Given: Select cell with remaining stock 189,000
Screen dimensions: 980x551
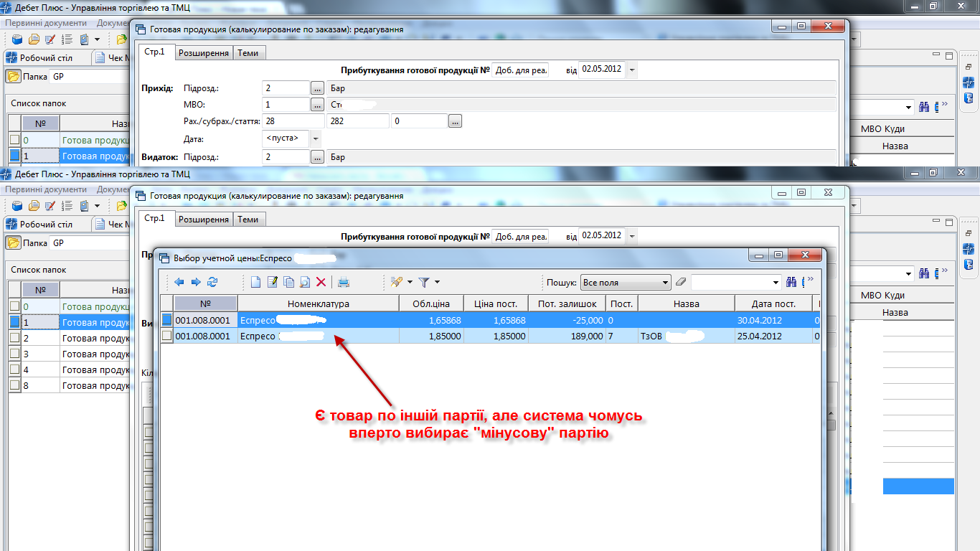Looking at the screenshot, I should point(567,336).
